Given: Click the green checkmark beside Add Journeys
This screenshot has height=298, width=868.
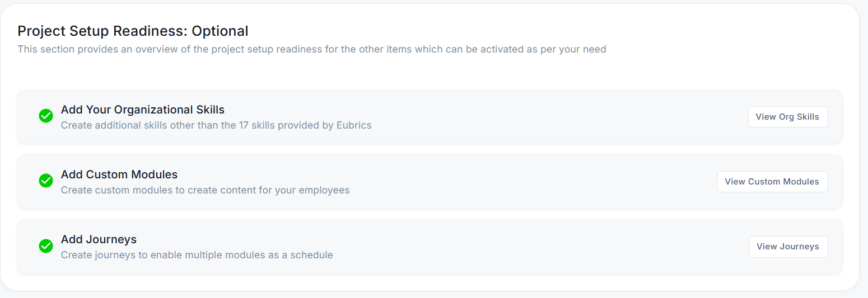Looking at the screenshot, I should coord(46,246).
